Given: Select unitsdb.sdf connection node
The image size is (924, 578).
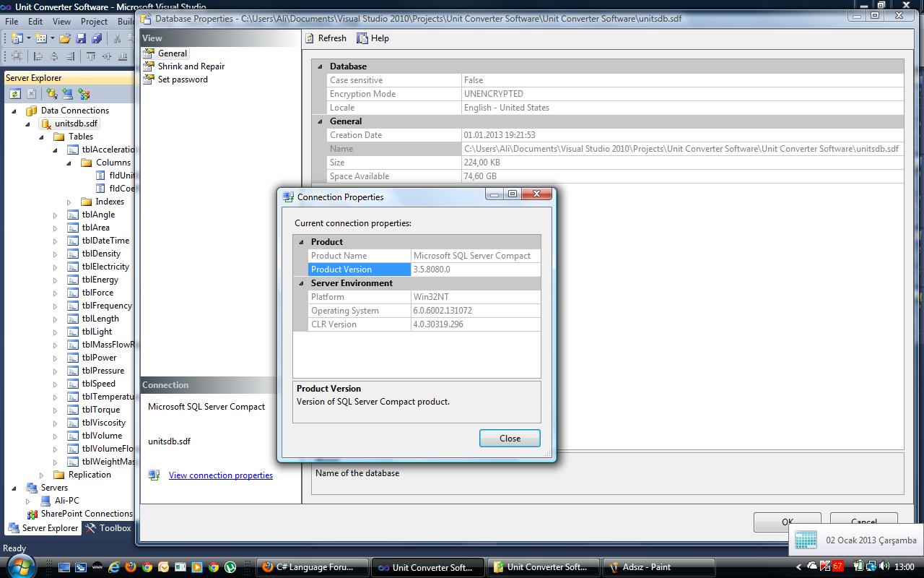Looking at the screenshot, I should click(x=76, y=124).
